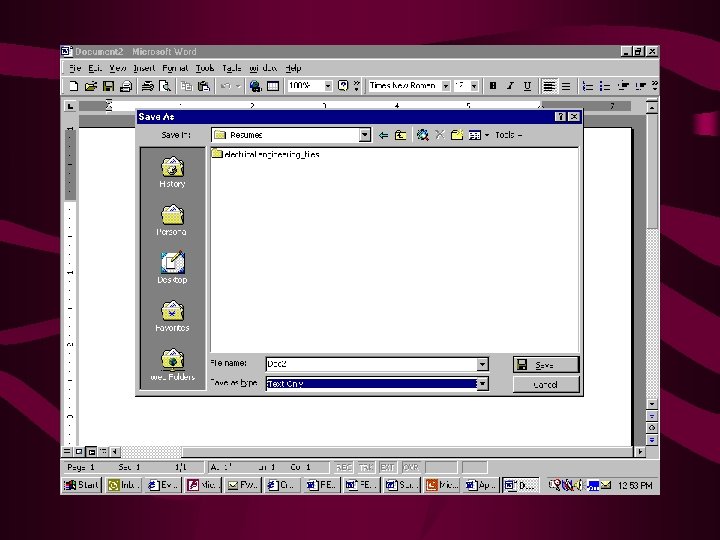
Task: Open the History location in sidebar
Action: pyautogui.click(x=172, y=173)
